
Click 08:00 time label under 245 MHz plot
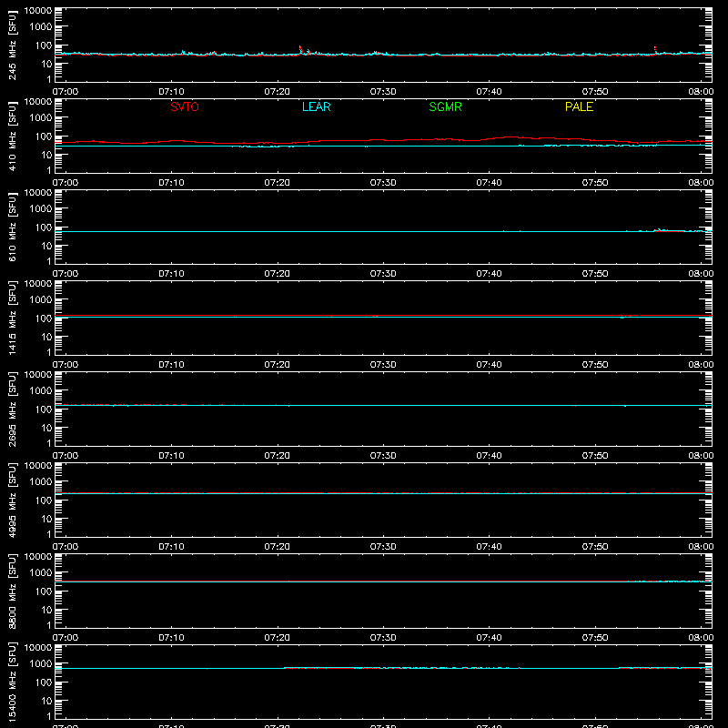701,92
